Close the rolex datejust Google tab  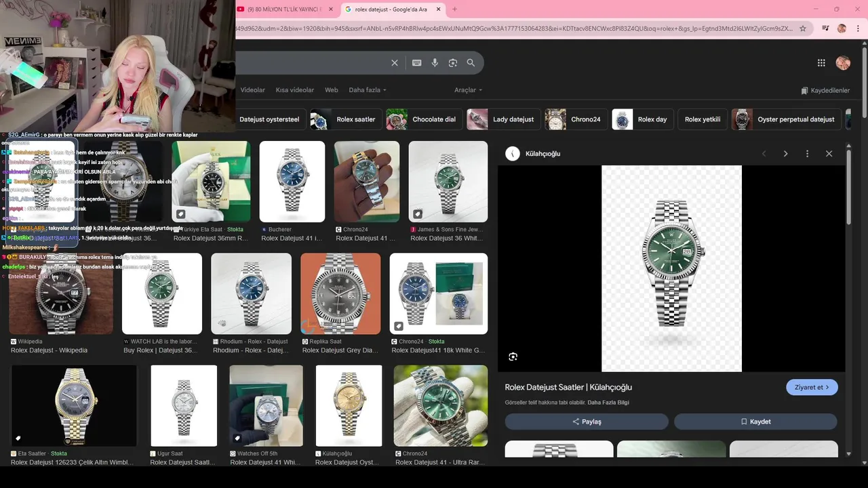point(439,9)
